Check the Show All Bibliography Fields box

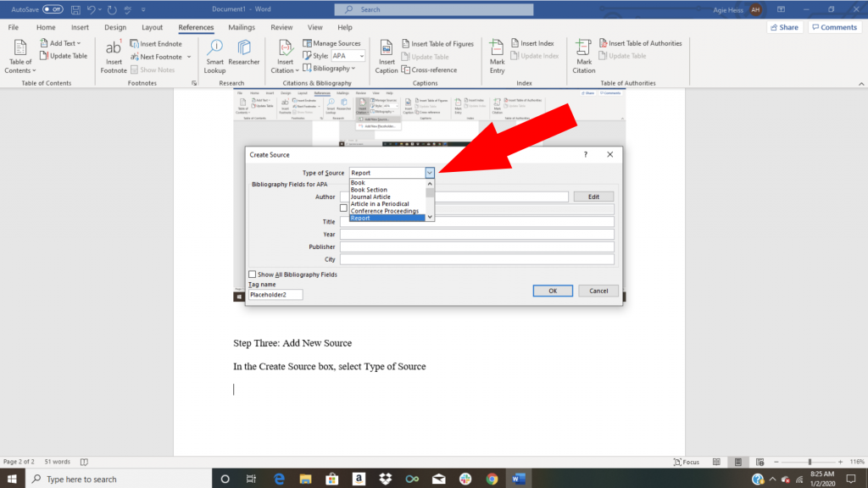[x=252, y=274]
